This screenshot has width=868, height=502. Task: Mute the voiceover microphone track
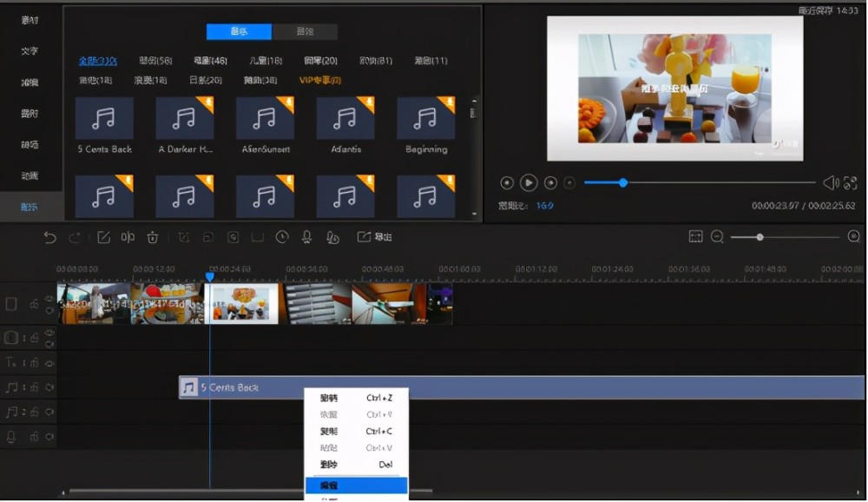[x=49, y=437]
